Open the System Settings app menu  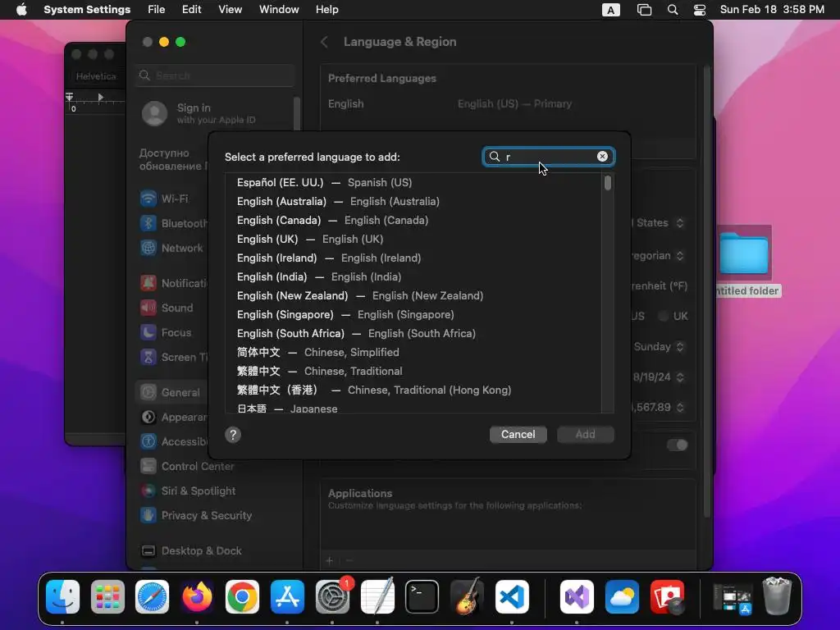coord(87,10)
